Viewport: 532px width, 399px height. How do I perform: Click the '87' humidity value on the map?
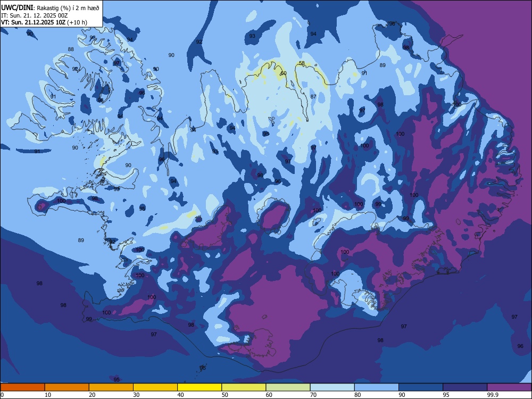(x=313, y=97)
